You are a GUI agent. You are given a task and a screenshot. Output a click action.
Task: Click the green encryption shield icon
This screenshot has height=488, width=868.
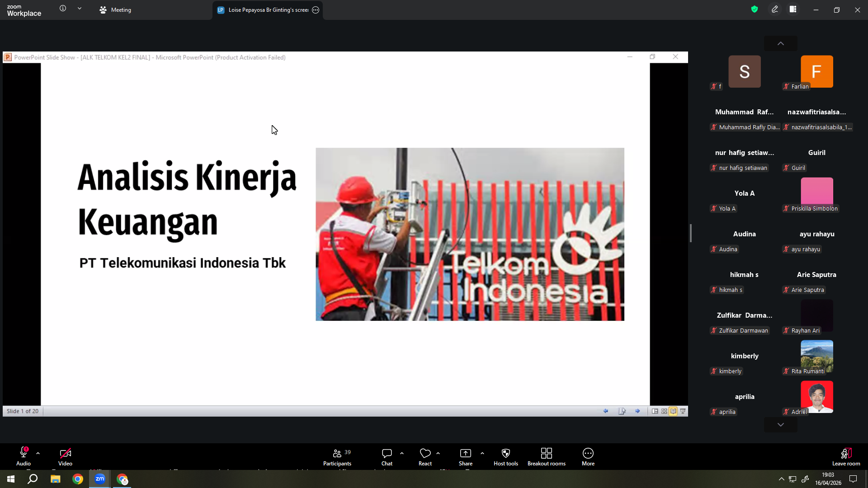pos(755,9)
